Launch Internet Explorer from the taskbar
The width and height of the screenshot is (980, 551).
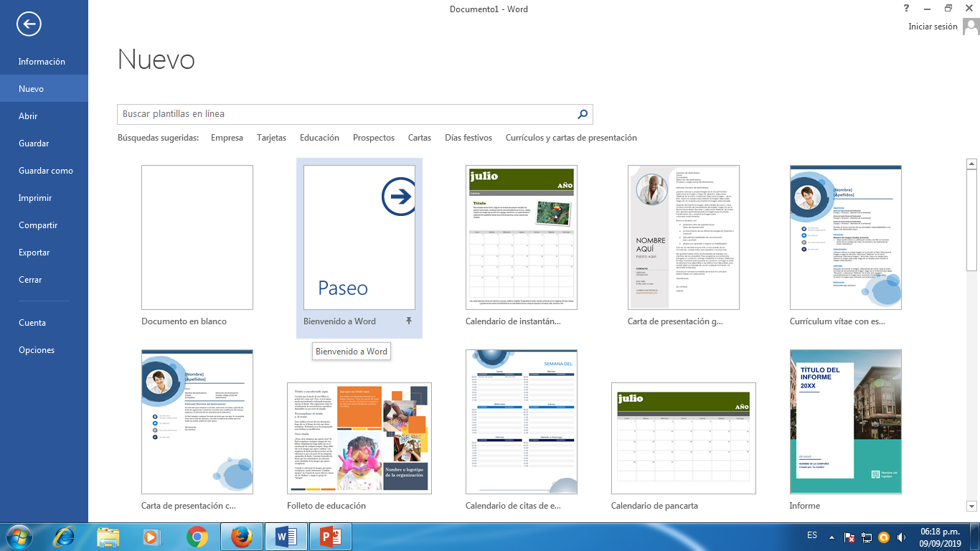coord(64,537)
